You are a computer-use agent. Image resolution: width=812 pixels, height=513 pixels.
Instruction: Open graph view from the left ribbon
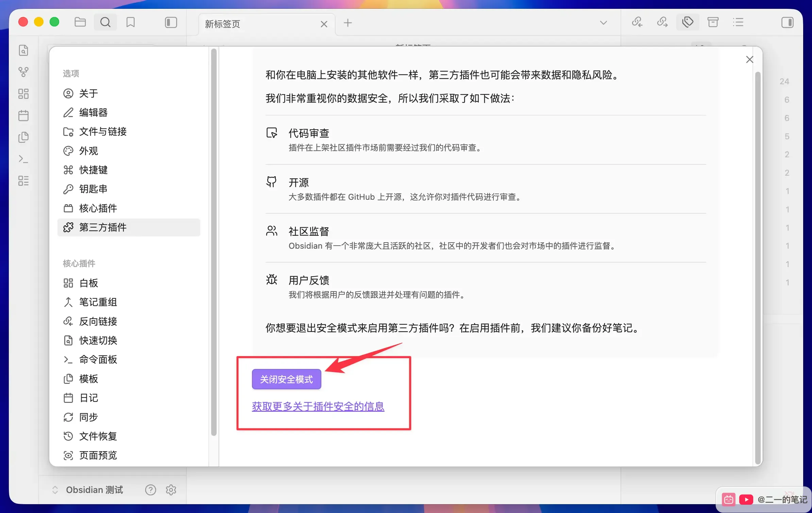tap(23, 72)
